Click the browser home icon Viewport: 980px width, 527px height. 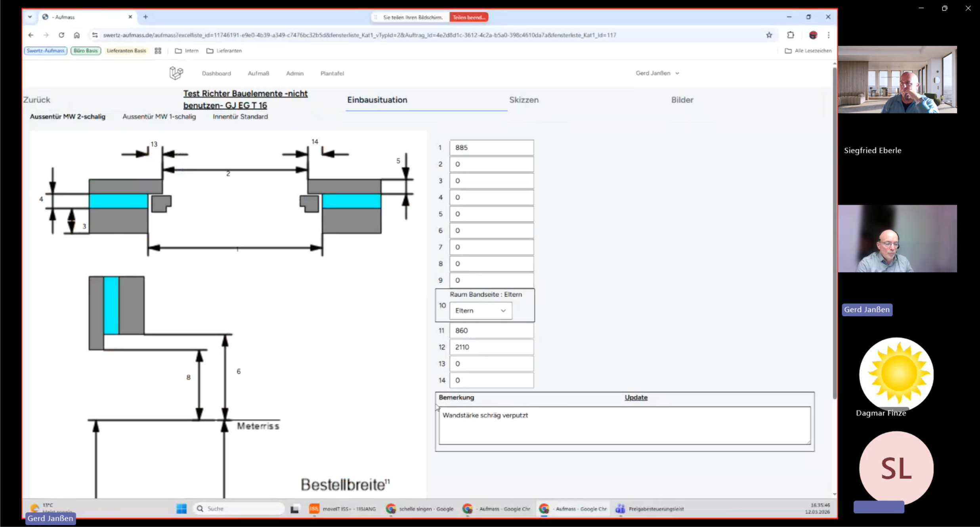77,35
